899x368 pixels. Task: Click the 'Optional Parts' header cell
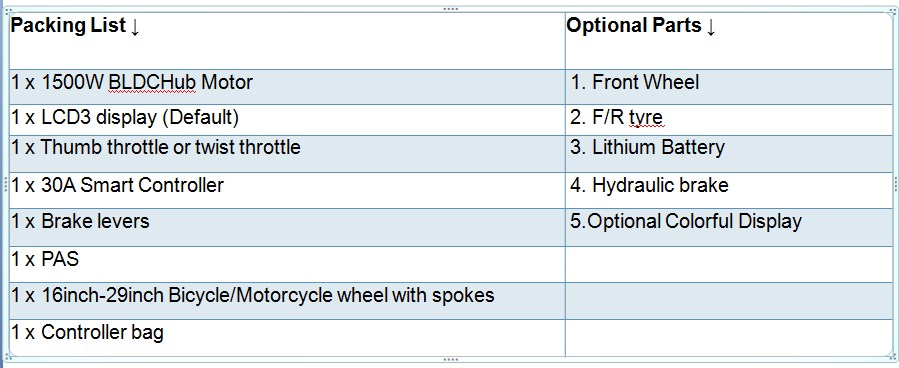click(729, 41)
